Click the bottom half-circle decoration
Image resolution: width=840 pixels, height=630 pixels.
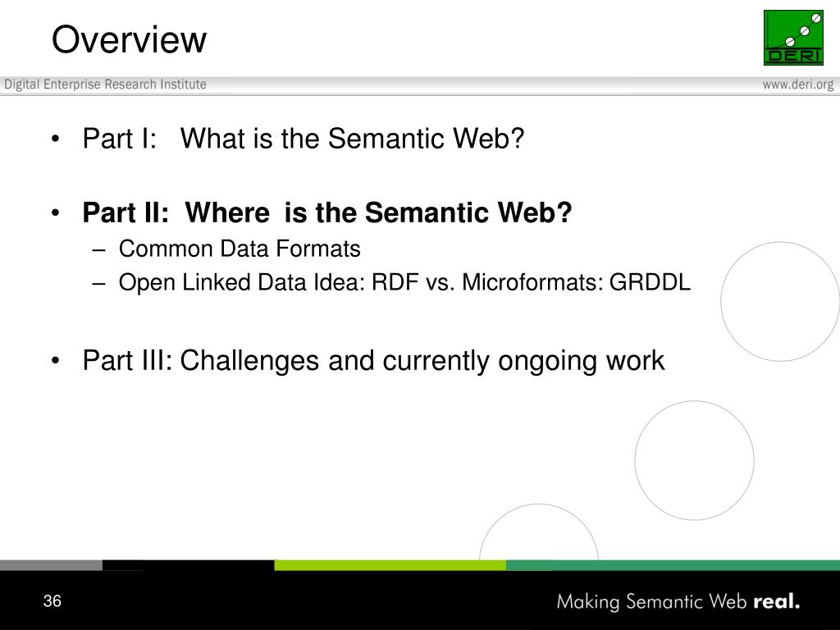click(539, 532)
